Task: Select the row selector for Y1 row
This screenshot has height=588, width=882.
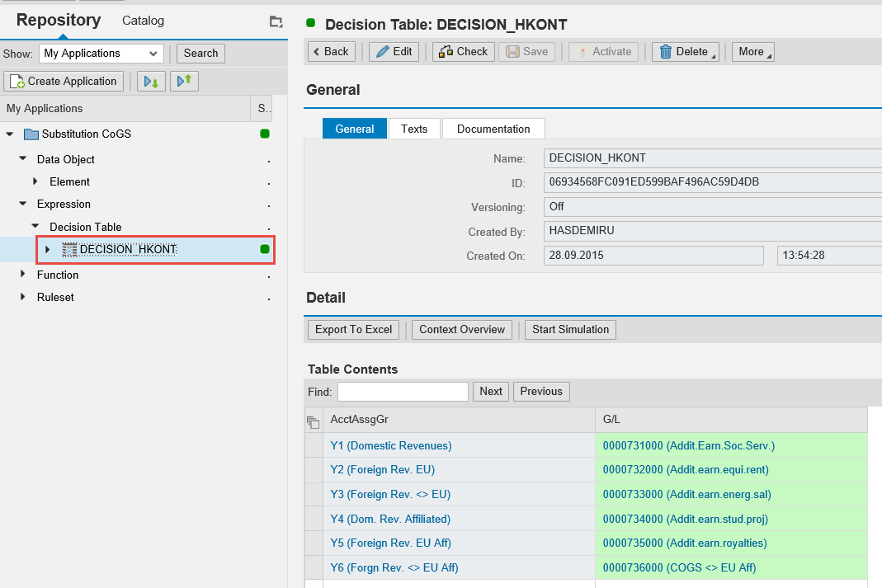Action: point(313,446)
